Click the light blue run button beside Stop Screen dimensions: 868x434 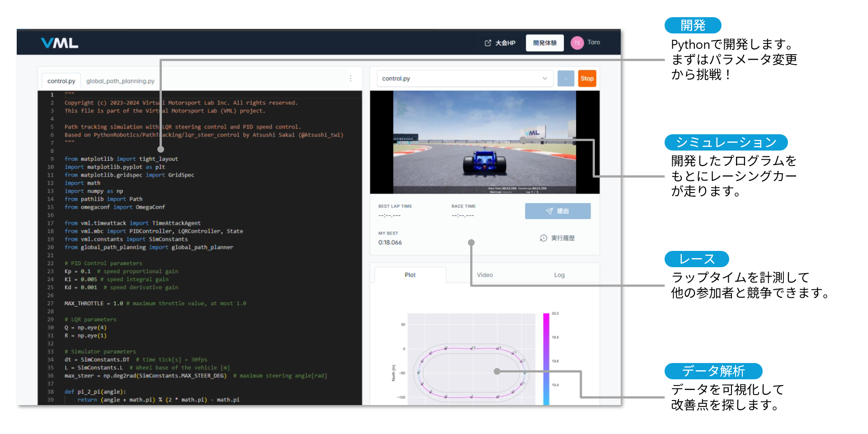pos(566,79)
